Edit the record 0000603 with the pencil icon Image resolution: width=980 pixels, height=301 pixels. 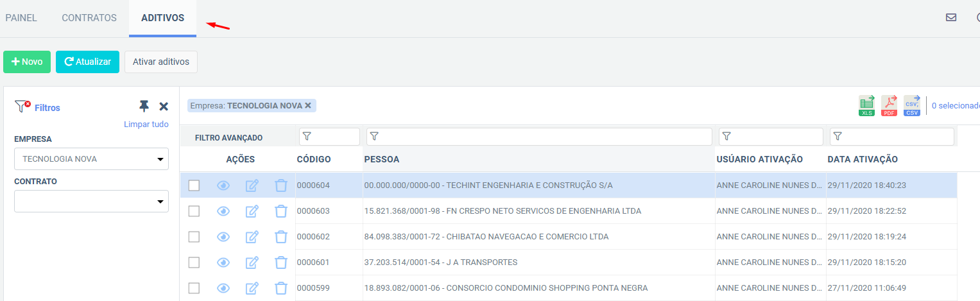252,211
